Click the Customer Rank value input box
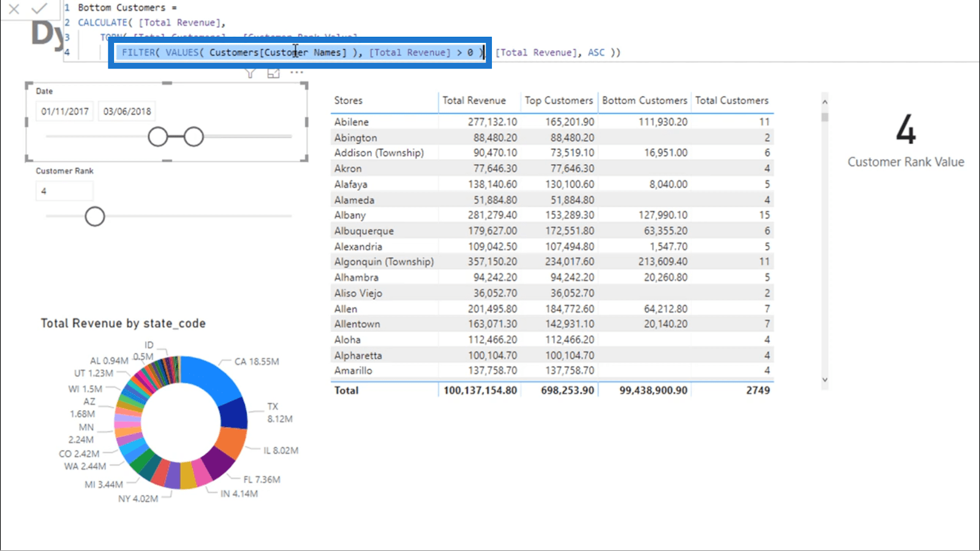Viewport: 980px width, 551px height. pyautogui.click(x=65, y=191)
